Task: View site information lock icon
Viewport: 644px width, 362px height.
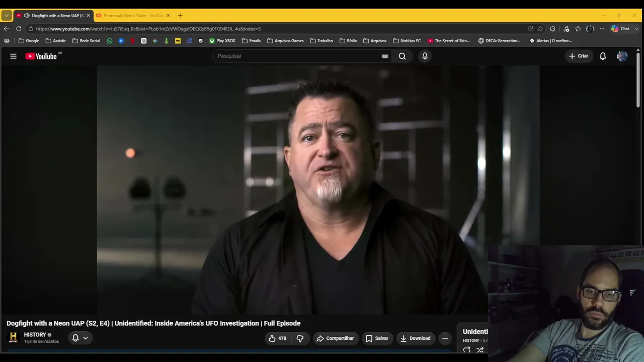Action: pyautogui.click(x=31, y=29)
